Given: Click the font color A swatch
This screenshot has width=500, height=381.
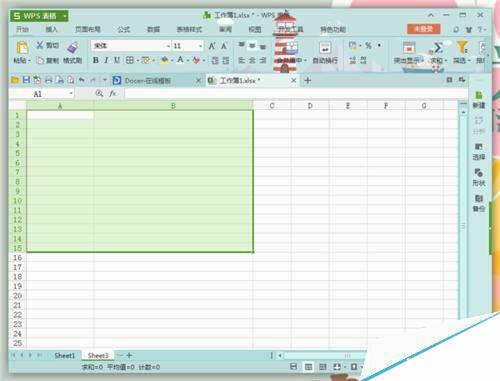Looking at the screenshot, I should [180, 60].
